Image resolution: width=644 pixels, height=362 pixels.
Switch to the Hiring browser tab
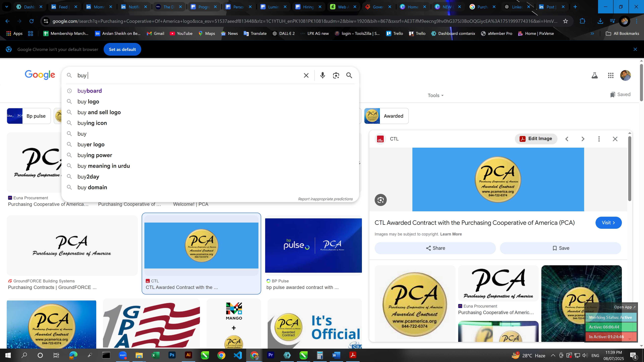(308, 7)
